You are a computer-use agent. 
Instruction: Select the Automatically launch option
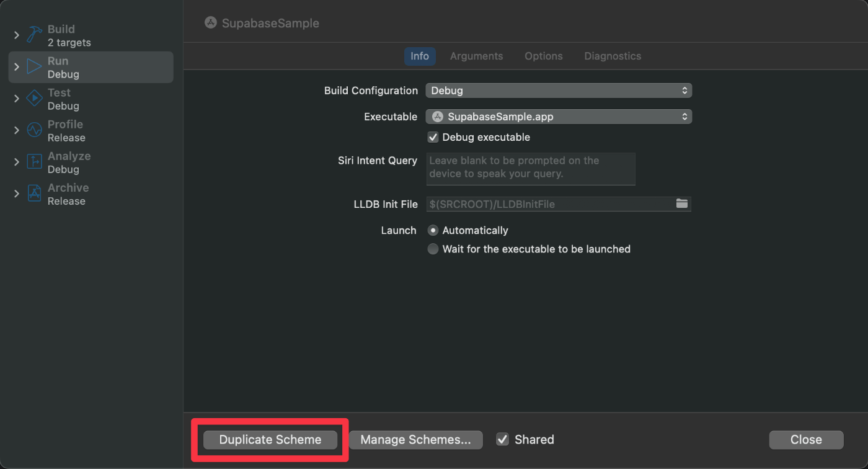(433, 230)
